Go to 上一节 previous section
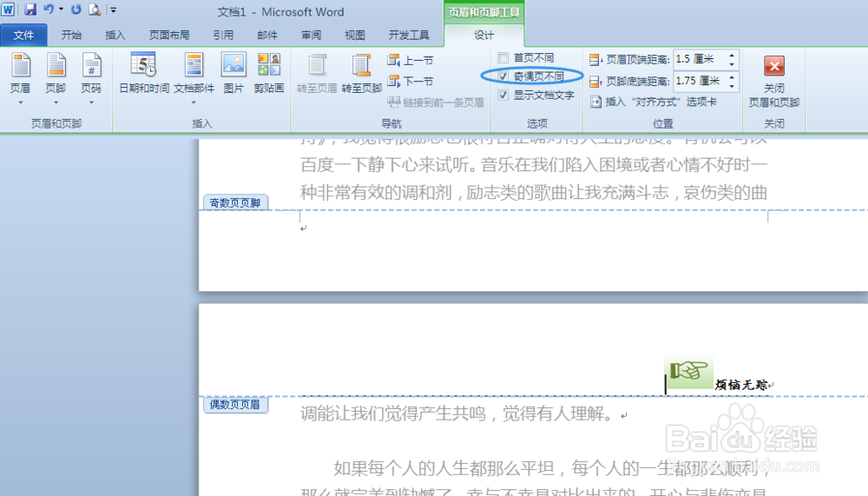 411,60
